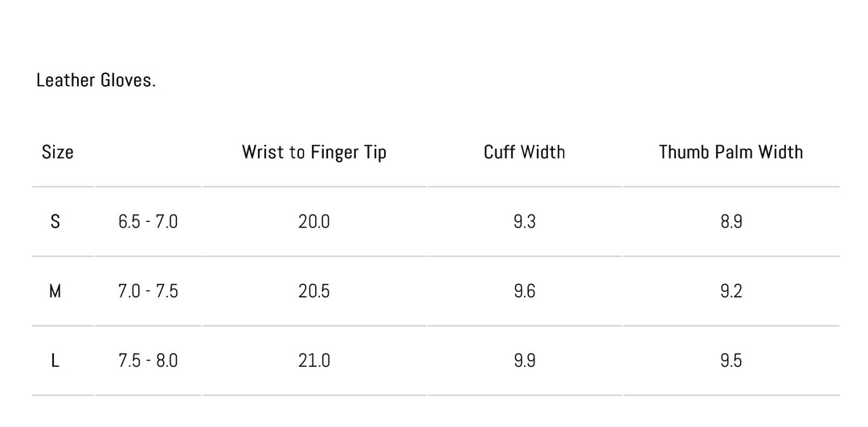The height and width of the screenshot is (427, 868).
Task: Select the 7.0 - 7.5 size range
Action: 148,291
